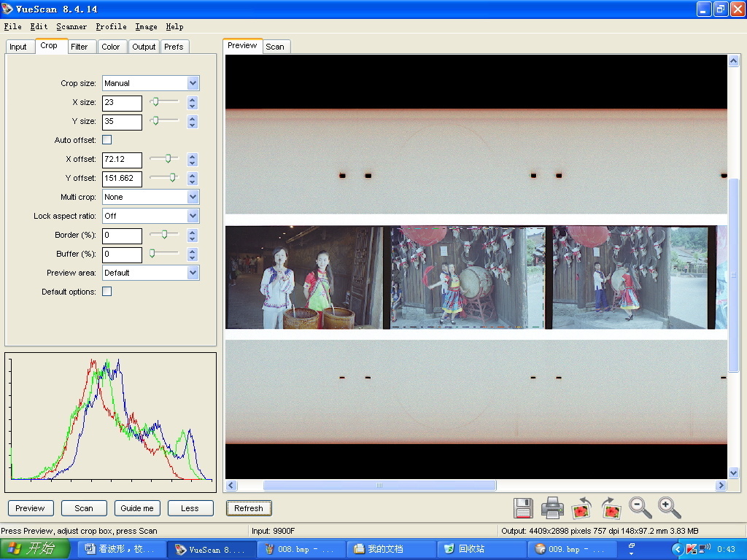Enable the Auto offset checkbox
The width and height of the screenshot is (747, 560).
click(107, 140)
